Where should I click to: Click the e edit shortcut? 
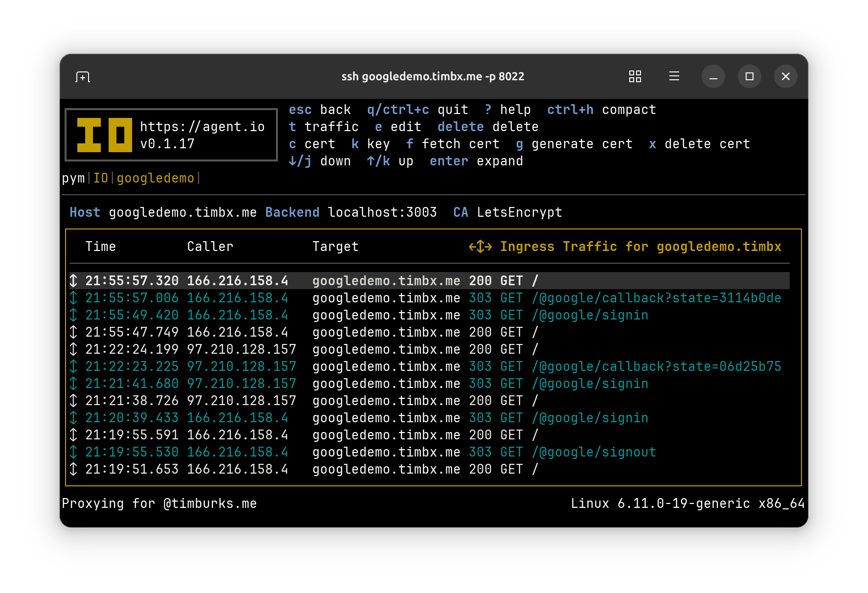click(x=398, y=127)
